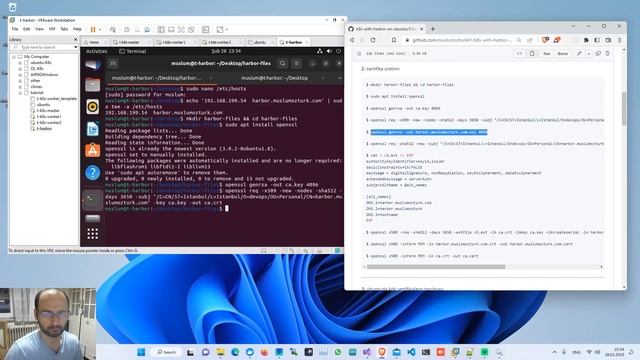Click the terminal search magnifier icon

coord(282,63)
